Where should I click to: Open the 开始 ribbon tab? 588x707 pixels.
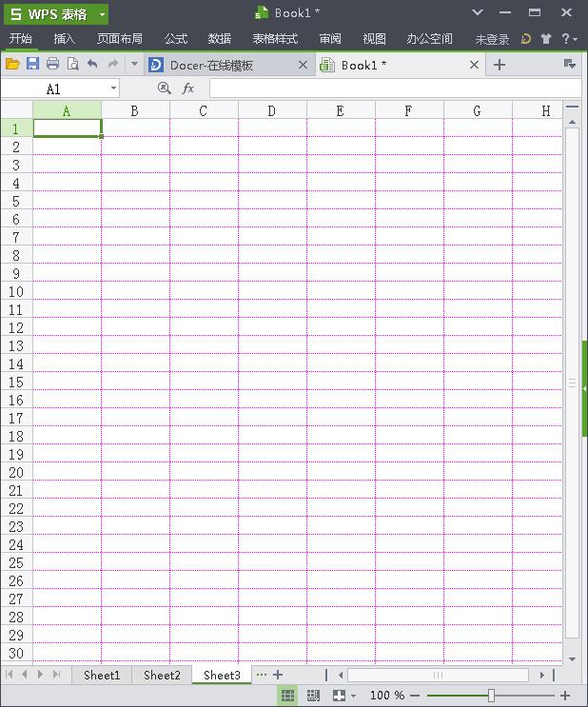click(21, 39)
